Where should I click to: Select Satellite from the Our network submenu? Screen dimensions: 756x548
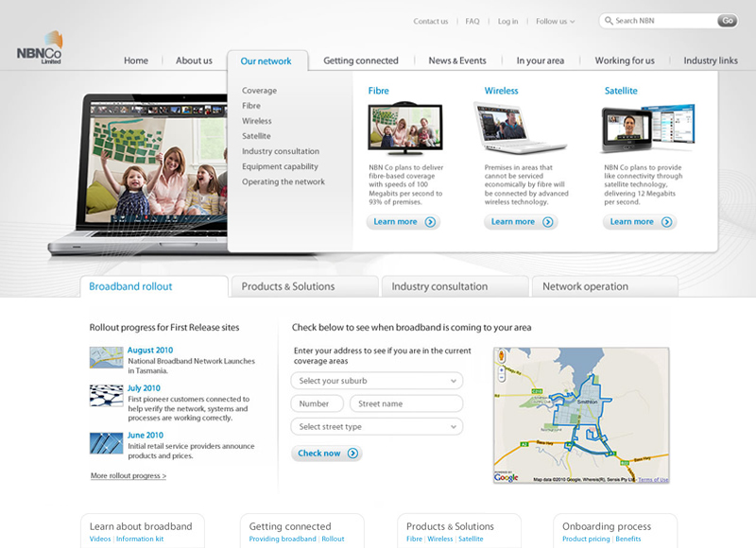[x=255, y=136]
